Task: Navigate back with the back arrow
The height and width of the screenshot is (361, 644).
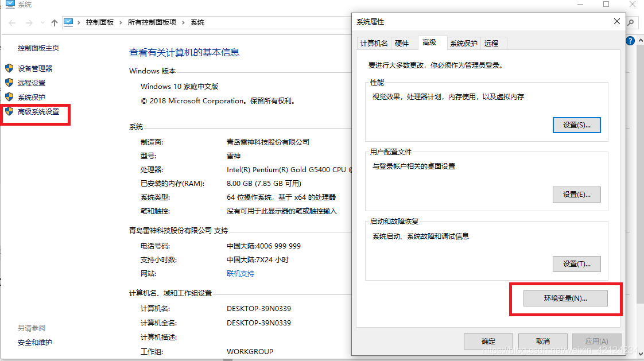Action: [x=12, y=22]
